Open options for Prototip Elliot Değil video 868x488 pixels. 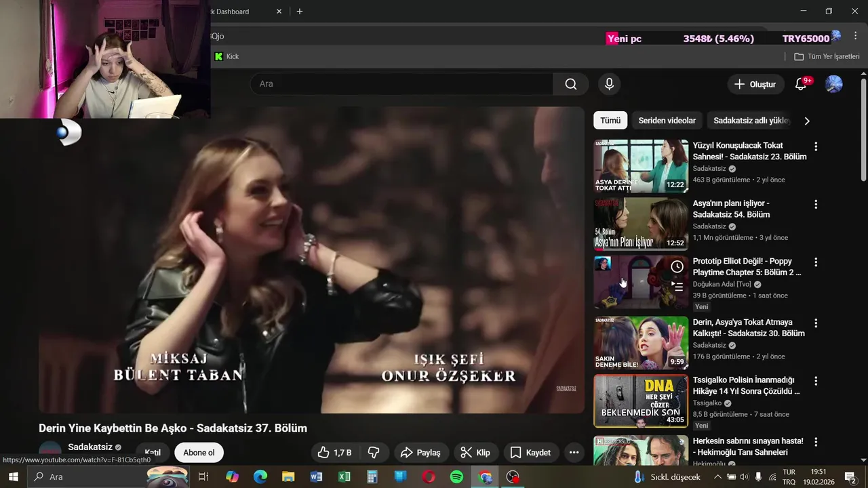point(816,262)
